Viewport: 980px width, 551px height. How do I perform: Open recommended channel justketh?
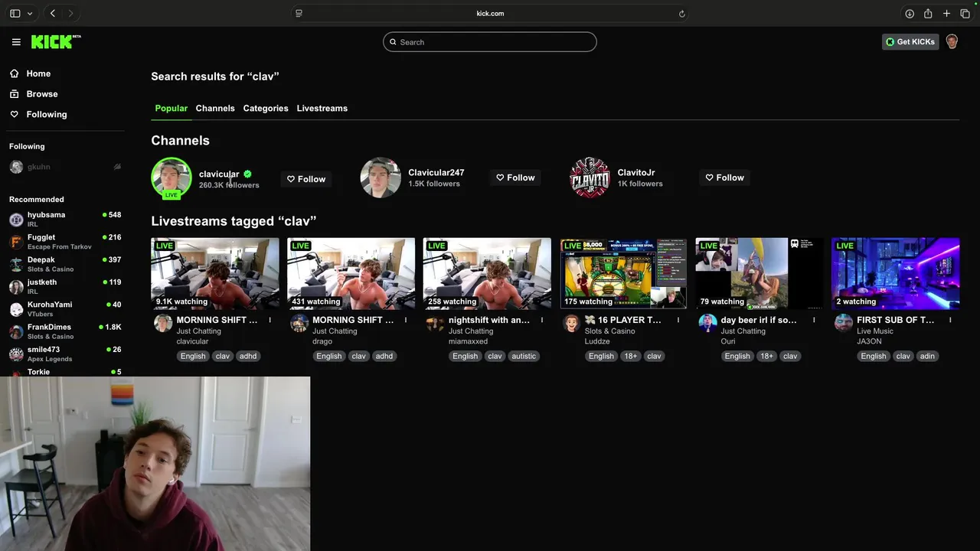pos(65,287)
